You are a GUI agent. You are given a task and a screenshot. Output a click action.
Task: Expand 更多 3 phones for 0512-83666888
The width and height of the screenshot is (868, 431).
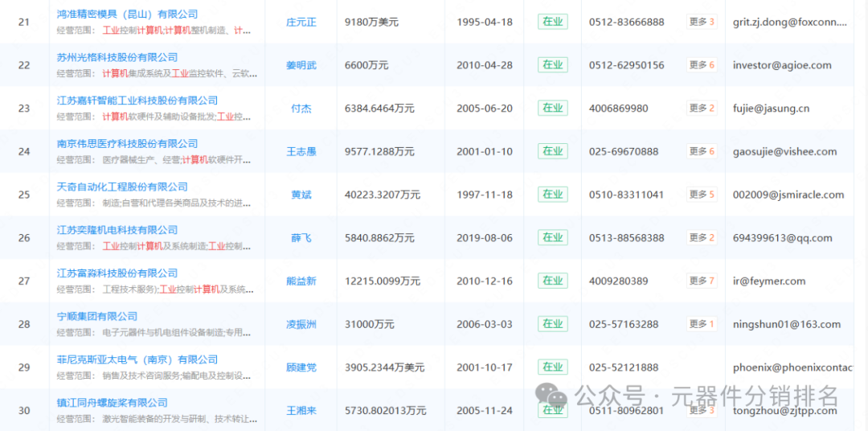tap(702, 23)
